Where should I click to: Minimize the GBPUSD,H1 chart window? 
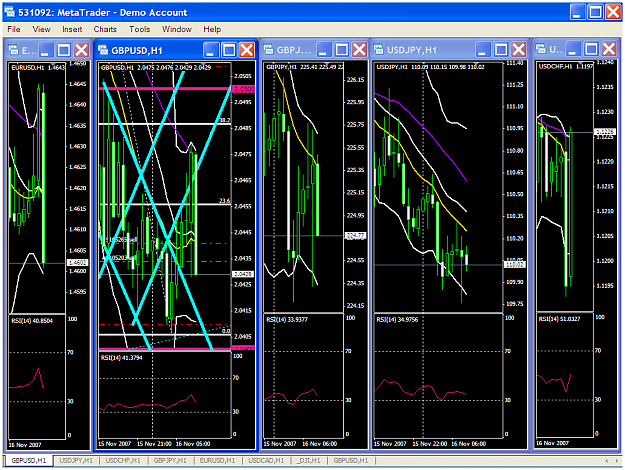tap(211, 50)
